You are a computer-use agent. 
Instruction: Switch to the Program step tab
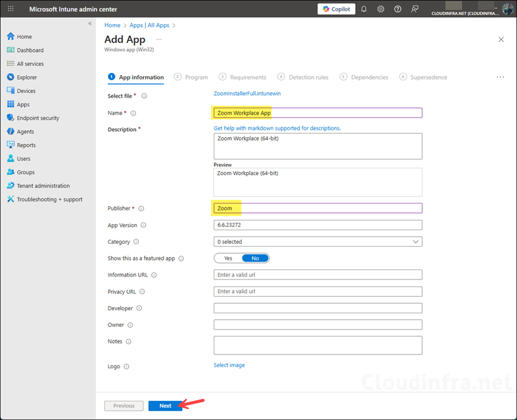pyautogui.click(x=196, y=77)
